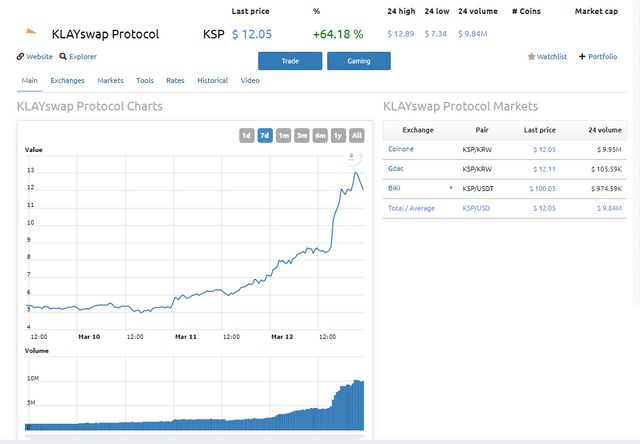The width and height of the screenshot is (640, 444).
Task: Select the 6m chart range
Action: coord(320,135)
